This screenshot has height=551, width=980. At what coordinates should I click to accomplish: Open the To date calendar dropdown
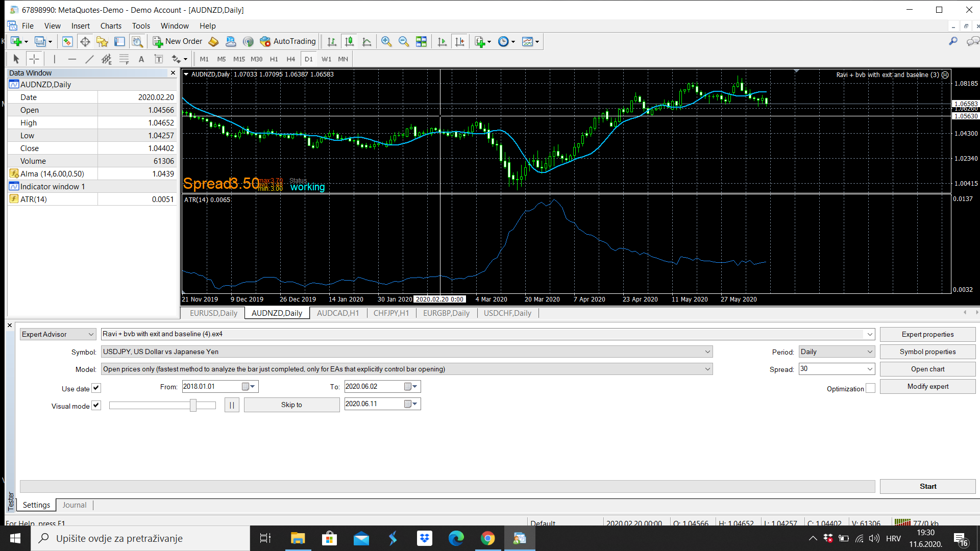click(411, 386)
